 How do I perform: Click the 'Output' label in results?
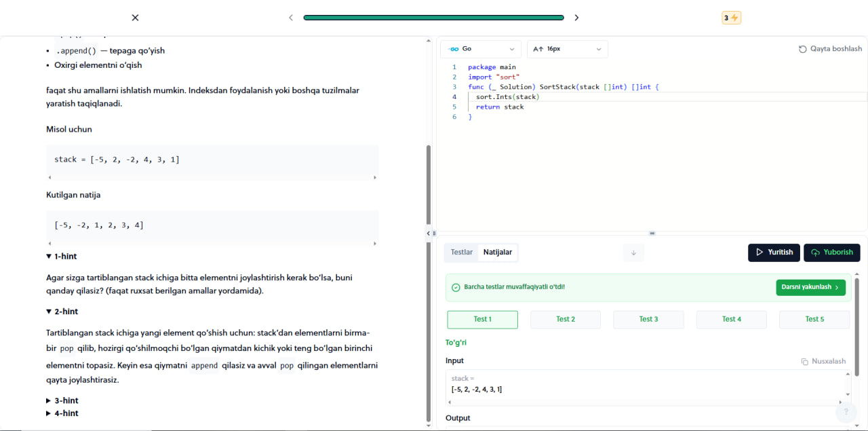(x=458, y=418)
